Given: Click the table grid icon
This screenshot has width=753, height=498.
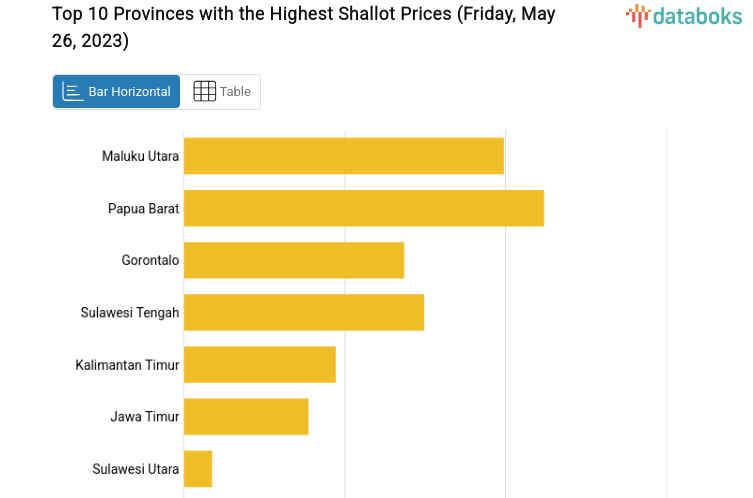Looking at the screenshot, I should pyautogui.click(x=204, y=91).
